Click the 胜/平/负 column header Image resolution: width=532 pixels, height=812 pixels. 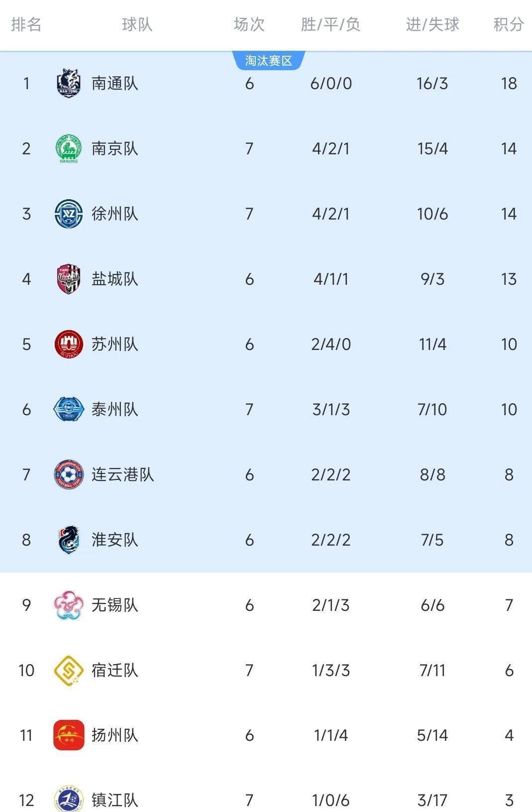tap(330, 24)
